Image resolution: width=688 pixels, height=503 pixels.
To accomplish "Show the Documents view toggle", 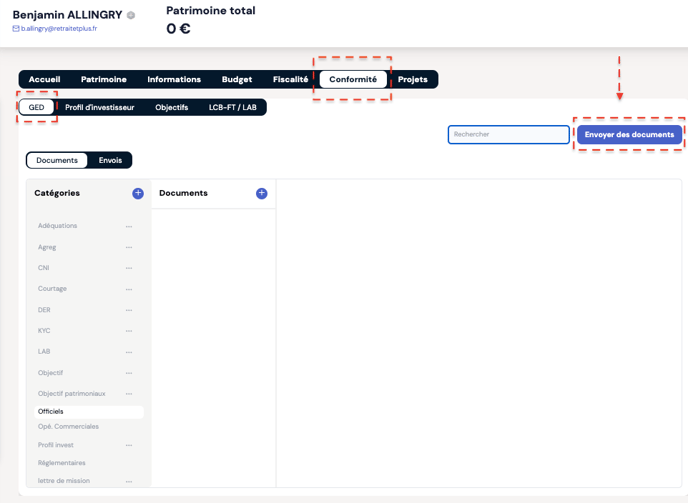I will click(57, 160).
